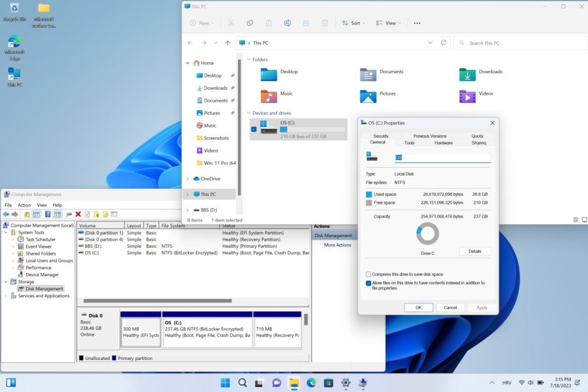Enable Compress this drive checkbox
The image size is (588, 392).
(369, 274)
